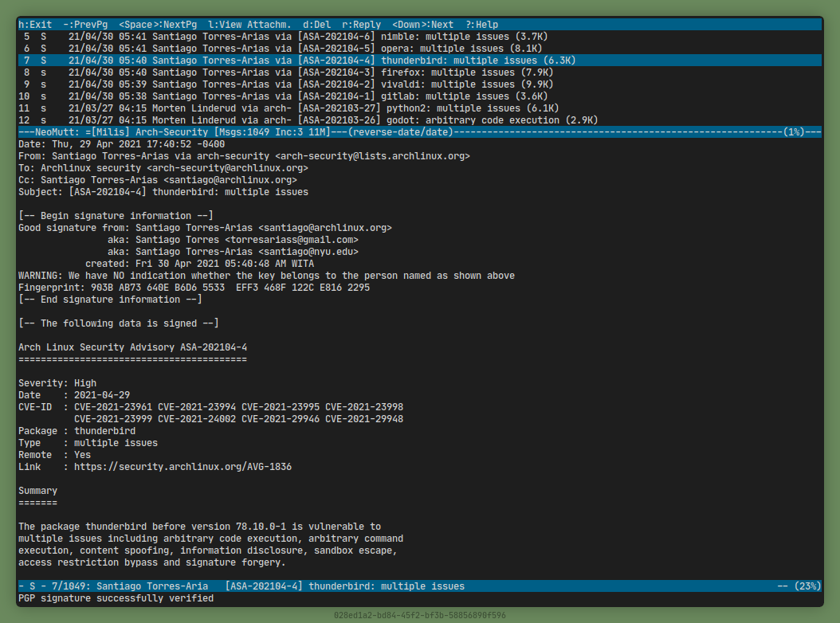Click PGP signature successfully verified message

pos(116,598)
